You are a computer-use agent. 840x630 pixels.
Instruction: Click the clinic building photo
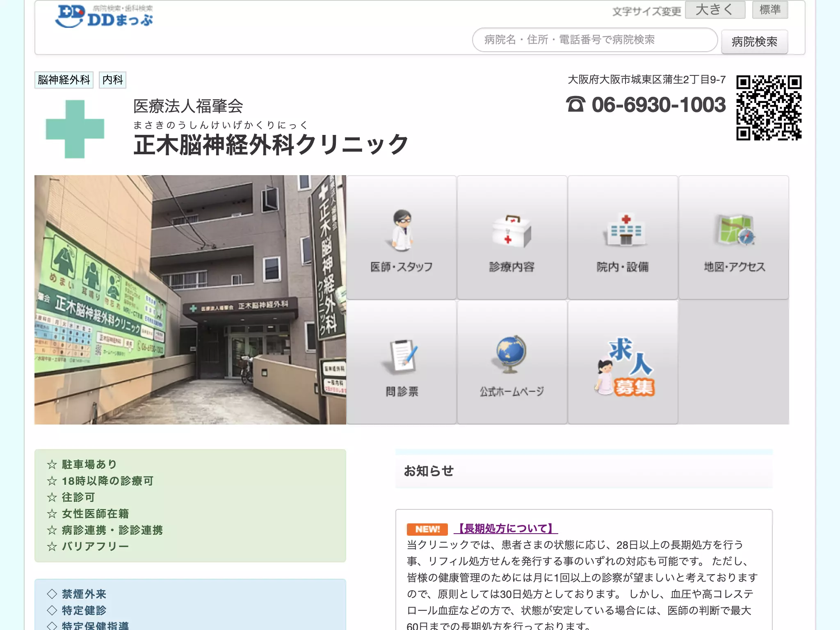190,300
